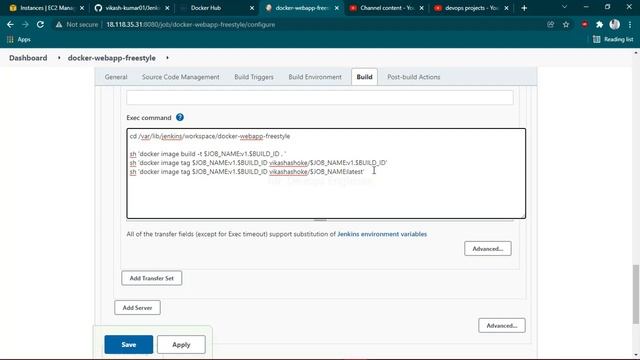Click the Add Server button
Viewport: 640px width, 360px height.
[137, 308]
